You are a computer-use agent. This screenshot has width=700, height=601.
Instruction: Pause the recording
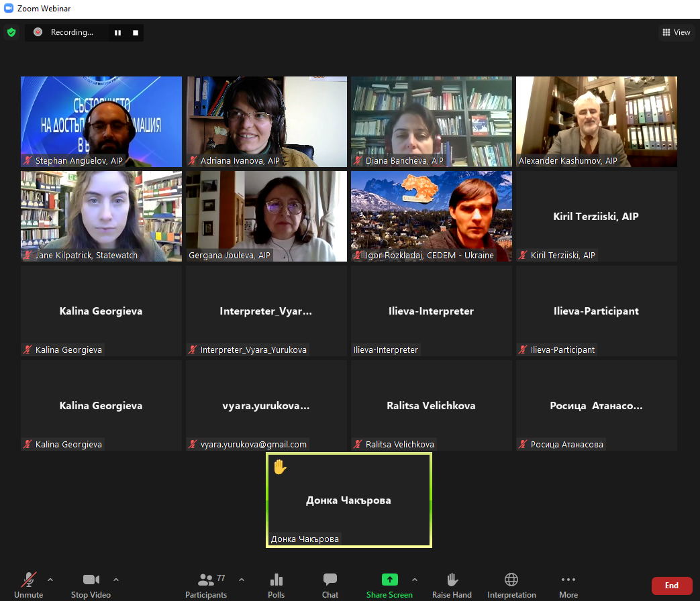117,32
